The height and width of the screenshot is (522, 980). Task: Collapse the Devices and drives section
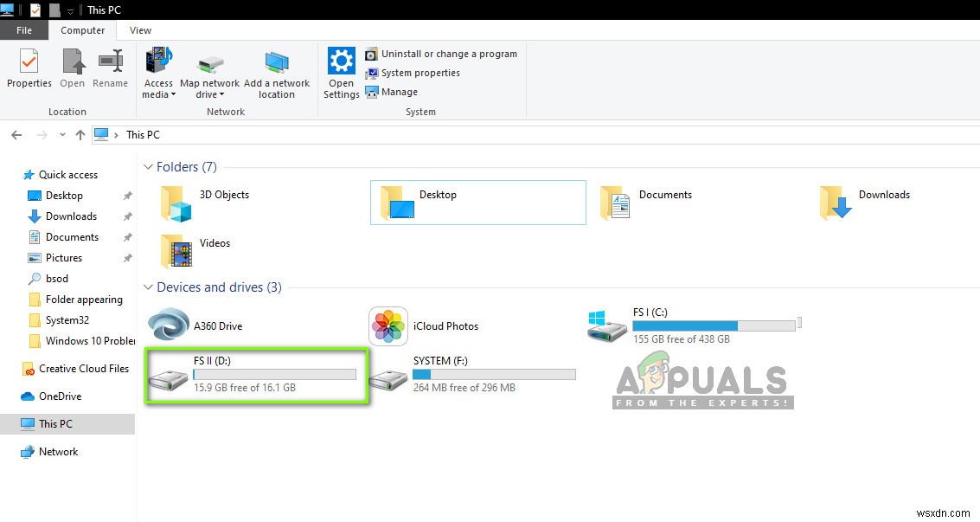(147, 287)
